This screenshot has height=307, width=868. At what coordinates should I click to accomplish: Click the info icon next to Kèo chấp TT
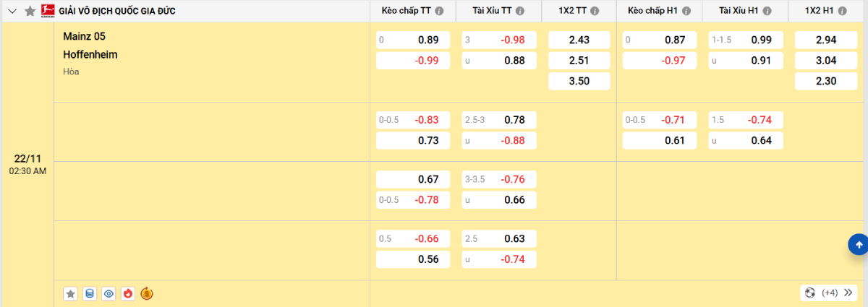[440, 12]
